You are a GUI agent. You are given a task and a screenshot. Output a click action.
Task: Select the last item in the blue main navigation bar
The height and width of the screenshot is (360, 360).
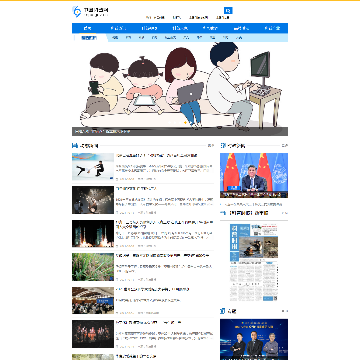[x=272, y=28]
